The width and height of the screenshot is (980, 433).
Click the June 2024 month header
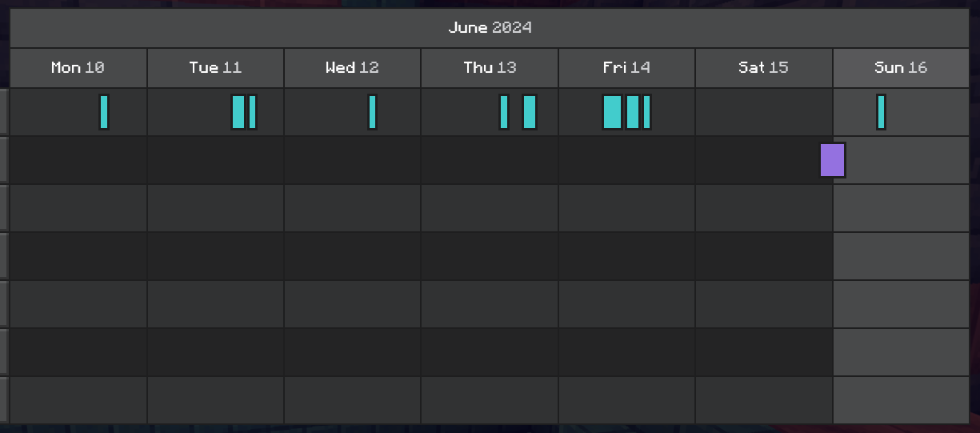click(x=490, y=28)
